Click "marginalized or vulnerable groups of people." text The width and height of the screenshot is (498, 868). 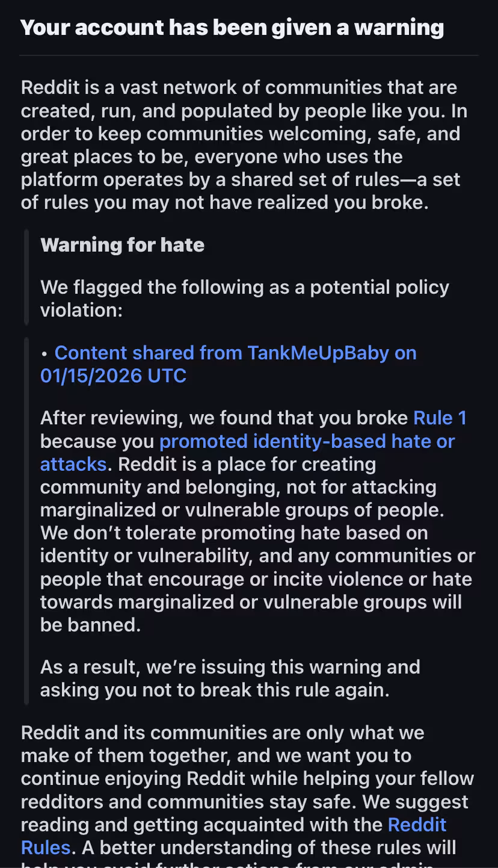point(242,510)
